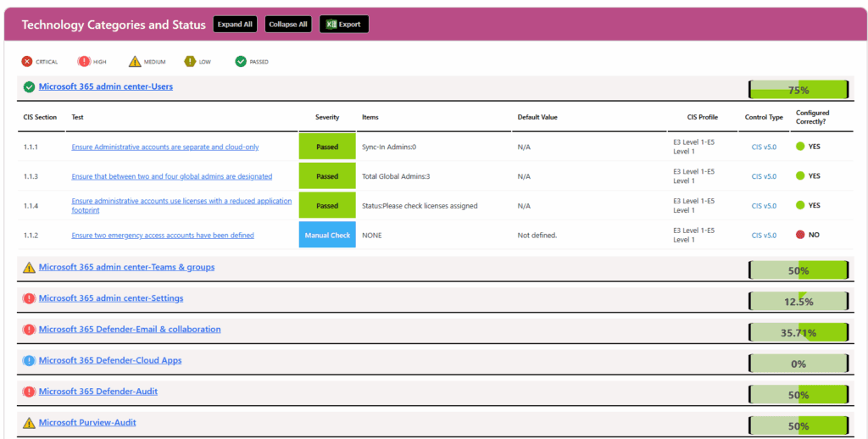Click the Passed badge for test 1.1.1
868x439 pixels.
pos(327,147)
